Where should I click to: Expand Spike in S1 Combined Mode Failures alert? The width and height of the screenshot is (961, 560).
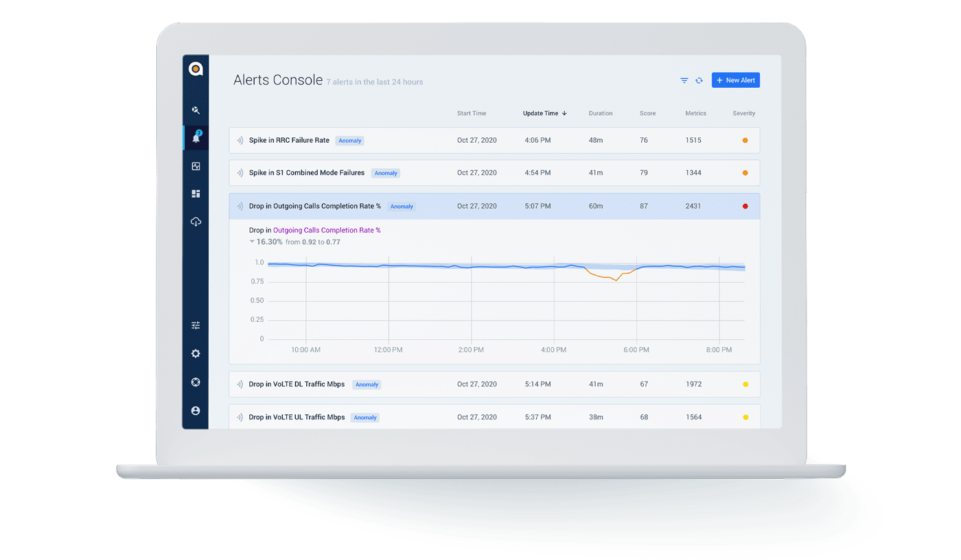[494, 173]
